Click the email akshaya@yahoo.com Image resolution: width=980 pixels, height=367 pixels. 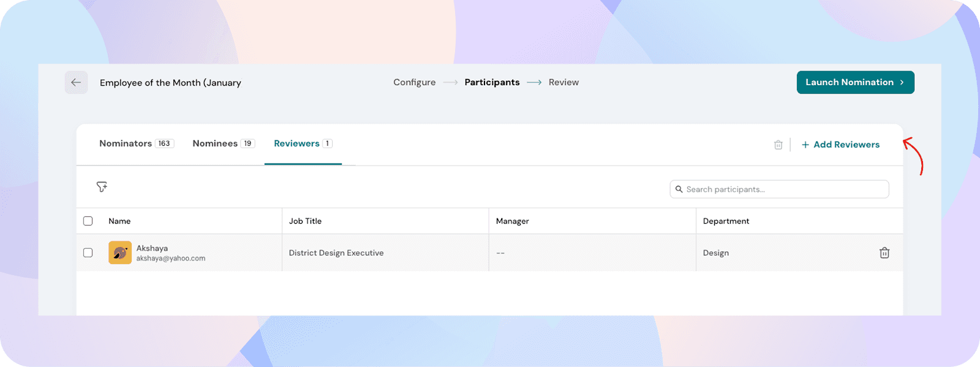tap(171, 259)
